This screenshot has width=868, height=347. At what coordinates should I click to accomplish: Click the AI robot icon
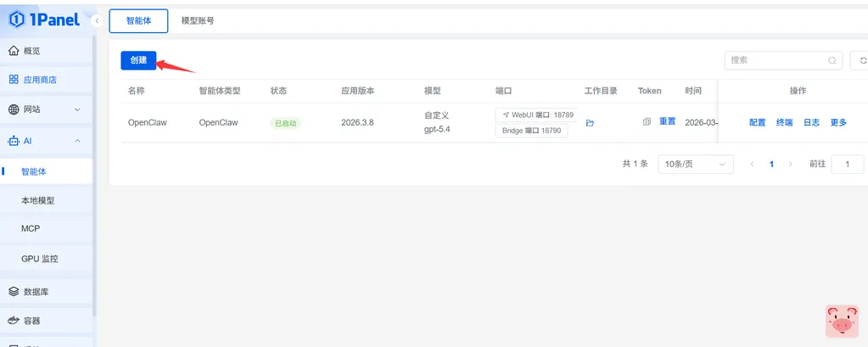pos(14,141)
